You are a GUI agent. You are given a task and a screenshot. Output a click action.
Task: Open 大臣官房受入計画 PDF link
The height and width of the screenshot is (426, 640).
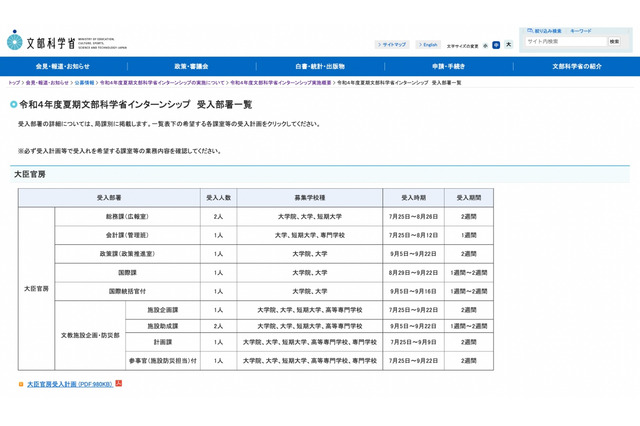coord(69,383)
